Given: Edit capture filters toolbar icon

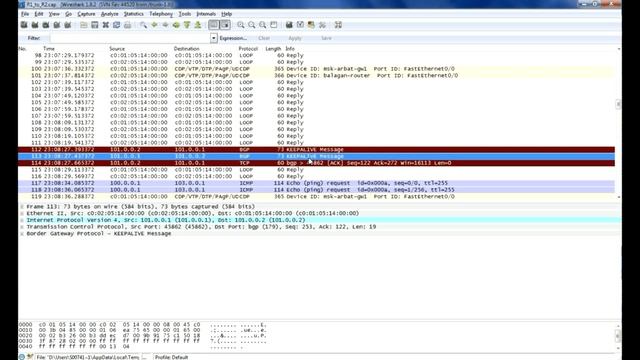Looking at the screenshot, I should (x=289, y=25).
